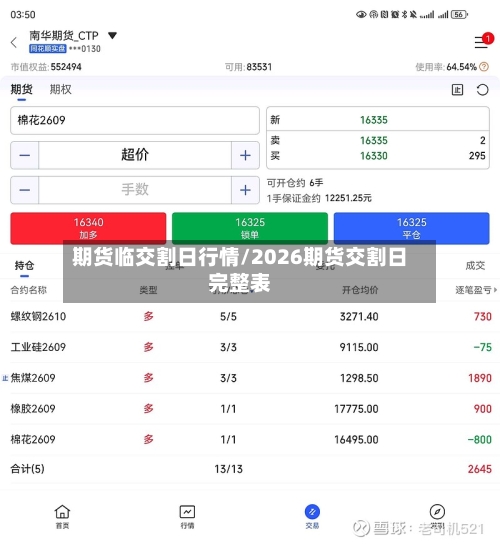Increase the 超价 price with plus
The height and width of the screenshot is (544, 500).
245,155
